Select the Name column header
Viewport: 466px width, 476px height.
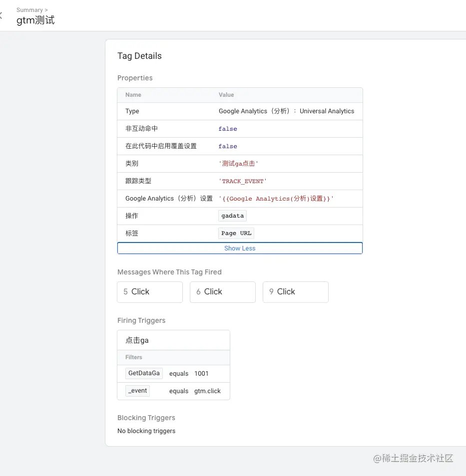click(x=133, y=95)
